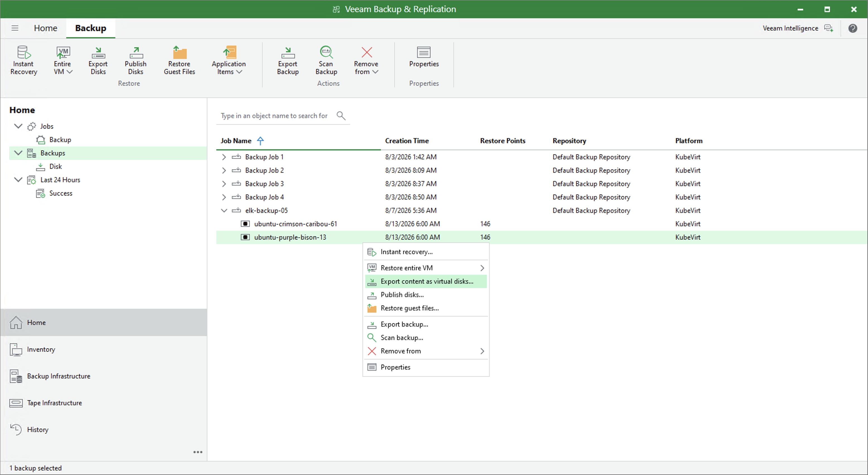Select the Backup ribbon tab

91,28
